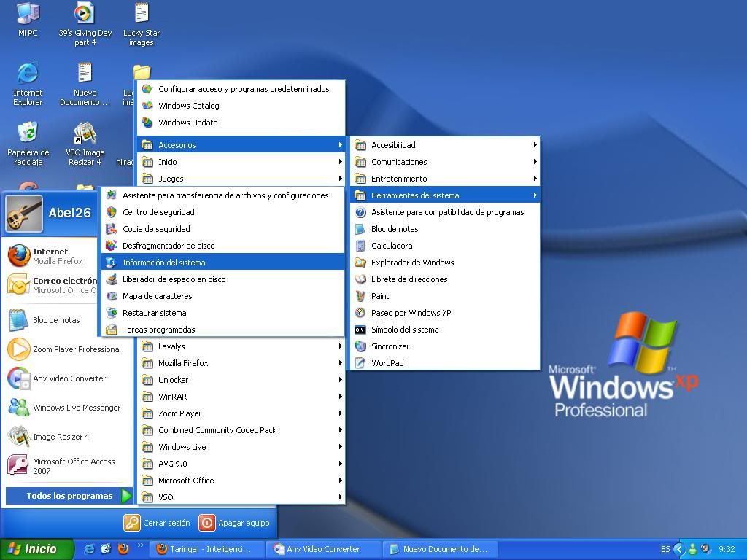The height and width of the screenshot is (560, 747).
Task: Click the Windows Live Messenger icon
Action: pos(19,408)
